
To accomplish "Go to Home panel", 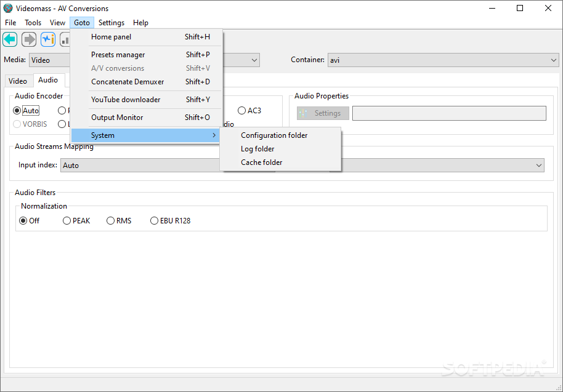I will 145,37.
